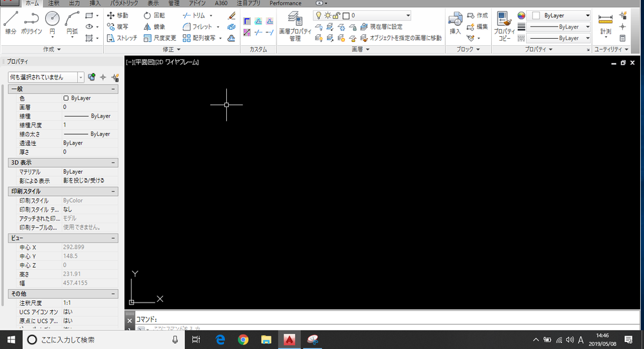This screenshot has height=349, width=644.
Task: Select the ポリライン (Polyline) tool
Action: (x=31, y=23)
